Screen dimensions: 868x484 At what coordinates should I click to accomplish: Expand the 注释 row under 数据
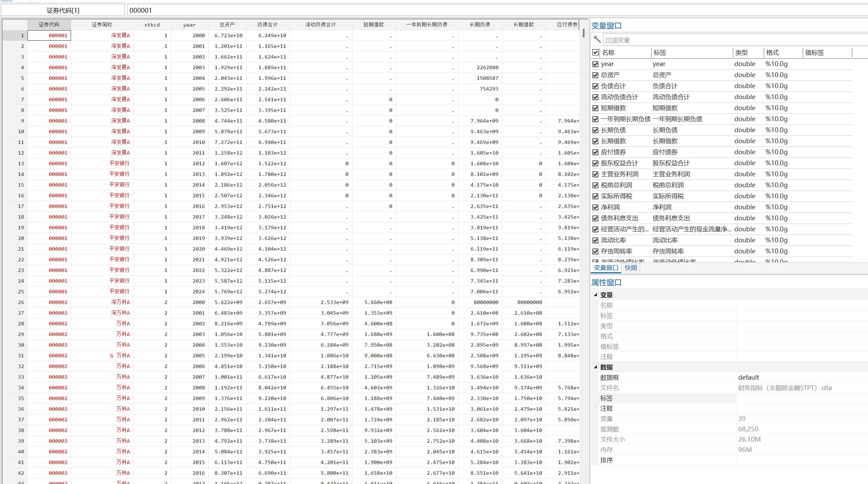pos(595,409)
